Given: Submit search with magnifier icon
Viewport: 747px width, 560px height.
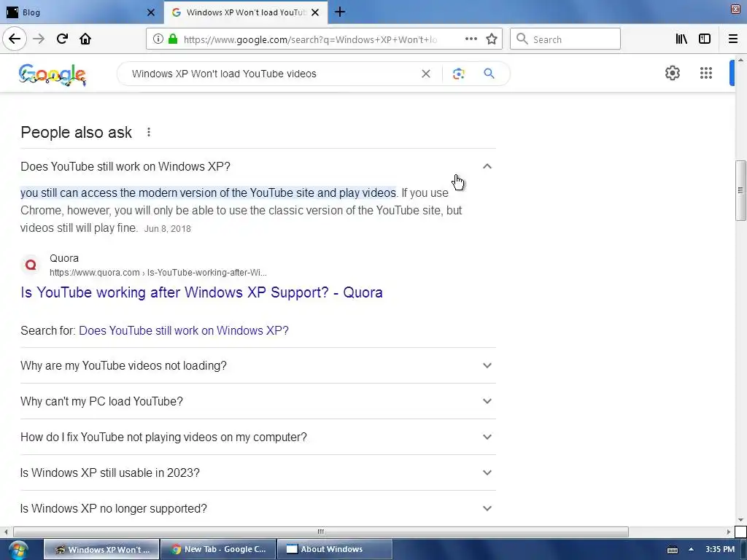Looking at the screenshot, I should (489, 74).
